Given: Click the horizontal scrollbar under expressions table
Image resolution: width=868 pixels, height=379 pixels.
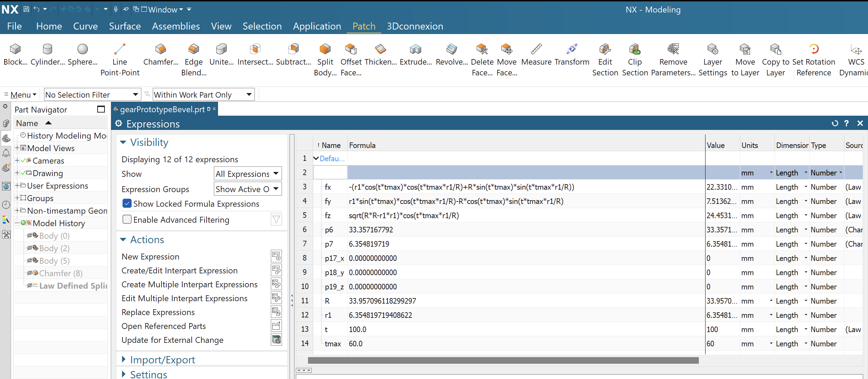Looking at the screenshot, I should pos(503,360).
